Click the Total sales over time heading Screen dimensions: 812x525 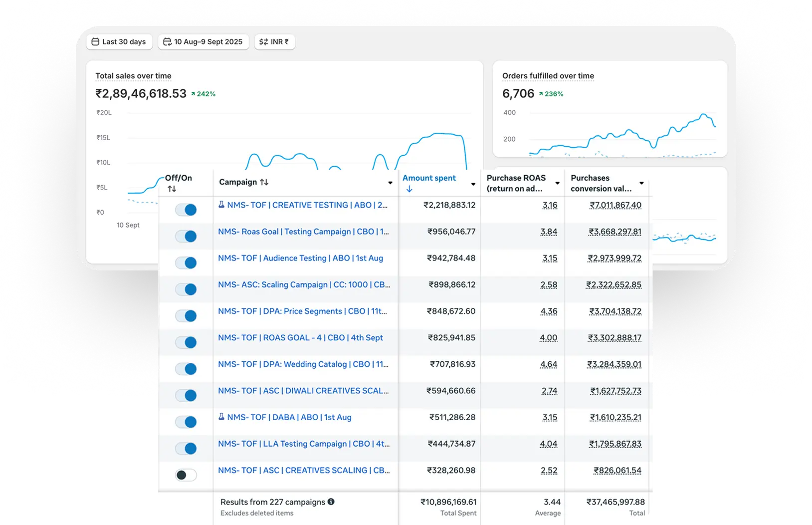tap(133, 76)
